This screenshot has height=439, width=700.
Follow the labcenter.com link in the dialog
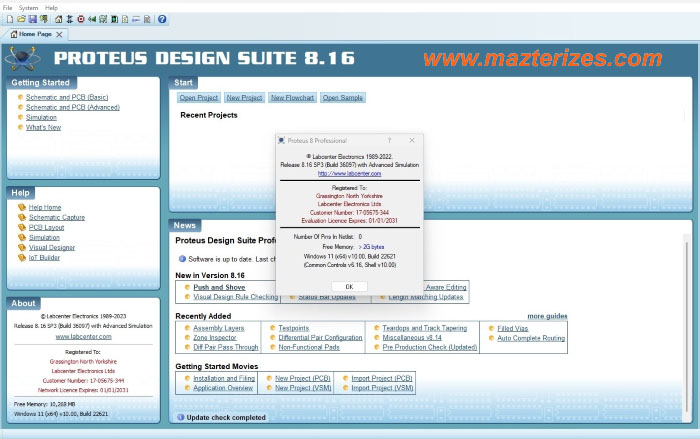click(x=349, y=173)
